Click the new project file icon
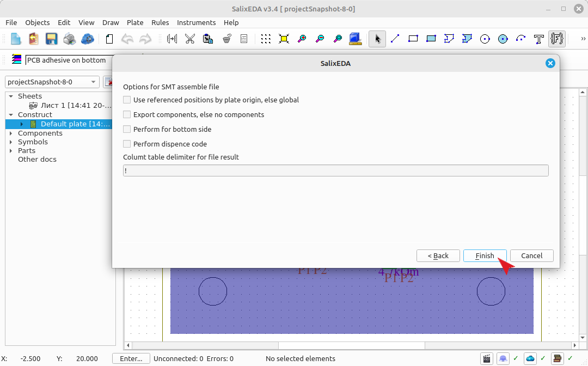The width and height of the screenshot is (588, 366). 16,39
